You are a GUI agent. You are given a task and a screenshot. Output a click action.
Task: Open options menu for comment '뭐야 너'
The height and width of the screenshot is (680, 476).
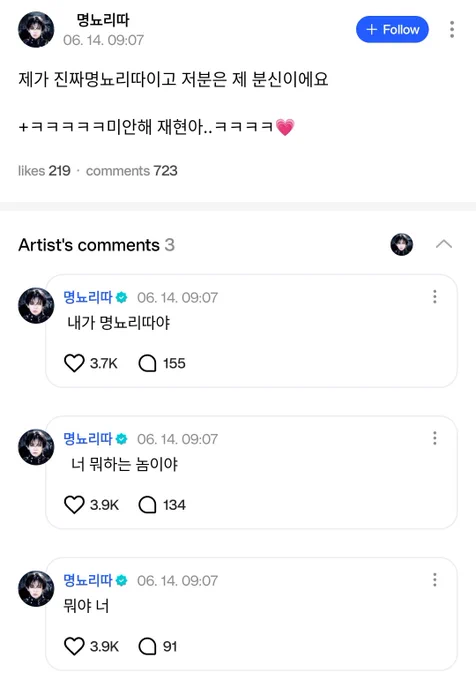click(x=434, y=580)
